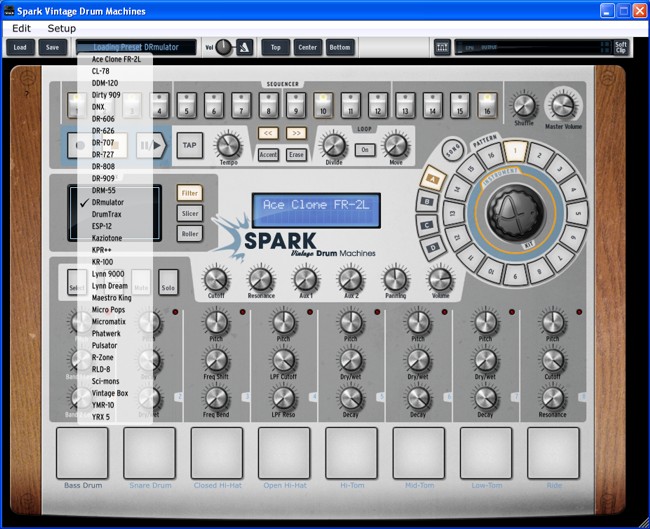Screen dimensions: 650x529
Task: Select bank D button
Action: tap(433, 248)
